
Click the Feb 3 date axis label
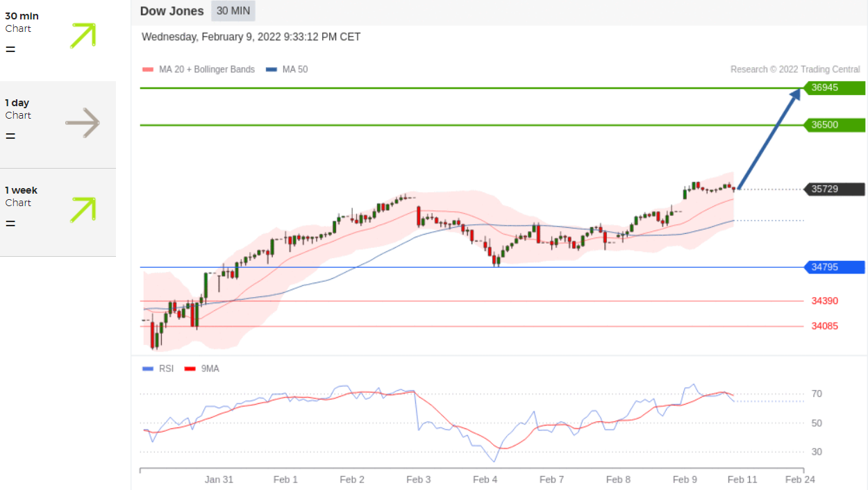click(x=419, y=480)
